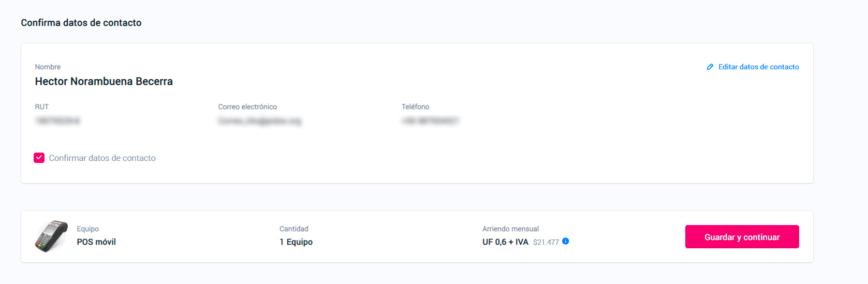Click the 'Cantidad' label

click(294, 229)
